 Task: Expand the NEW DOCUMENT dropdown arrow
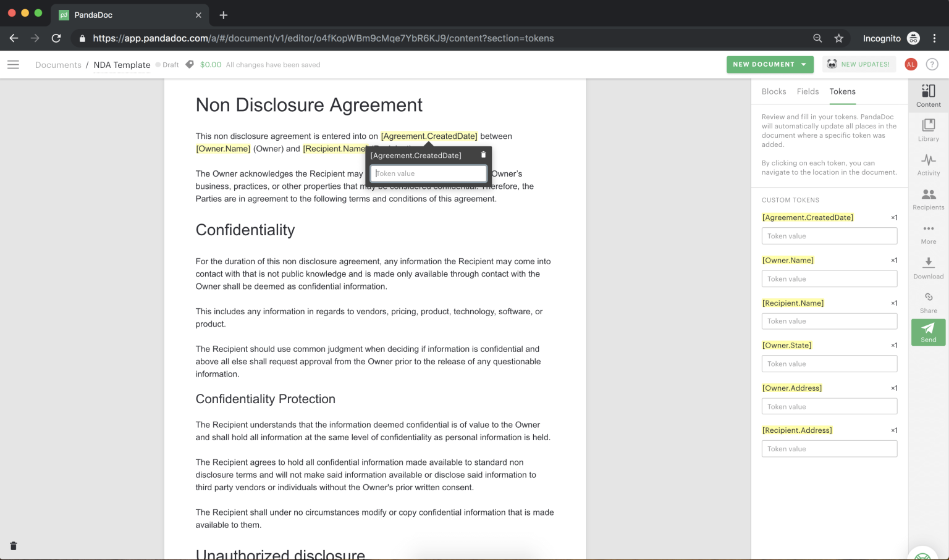[804, 64]
